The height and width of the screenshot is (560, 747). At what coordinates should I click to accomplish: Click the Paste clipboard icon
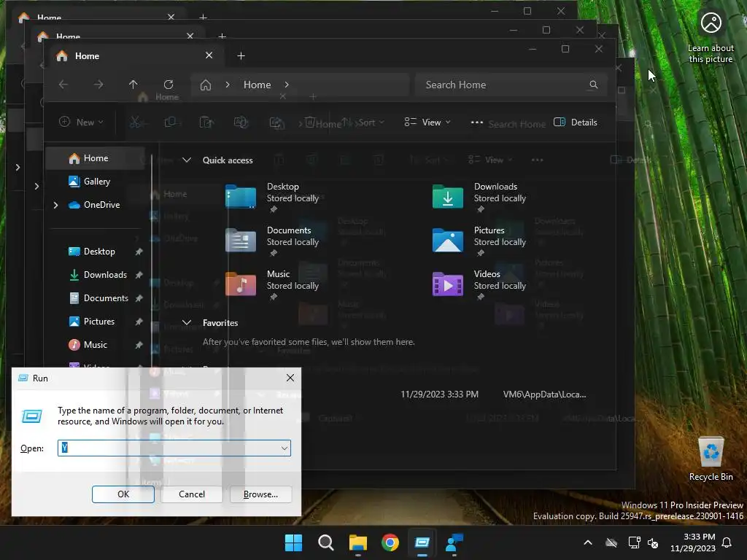(x=205, y=122)
